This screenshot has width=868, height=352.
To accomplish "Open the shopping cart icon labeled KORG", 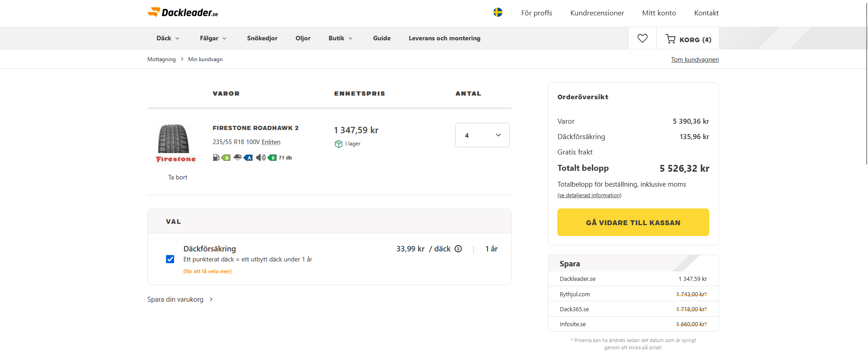I will (x=688, y=39).
